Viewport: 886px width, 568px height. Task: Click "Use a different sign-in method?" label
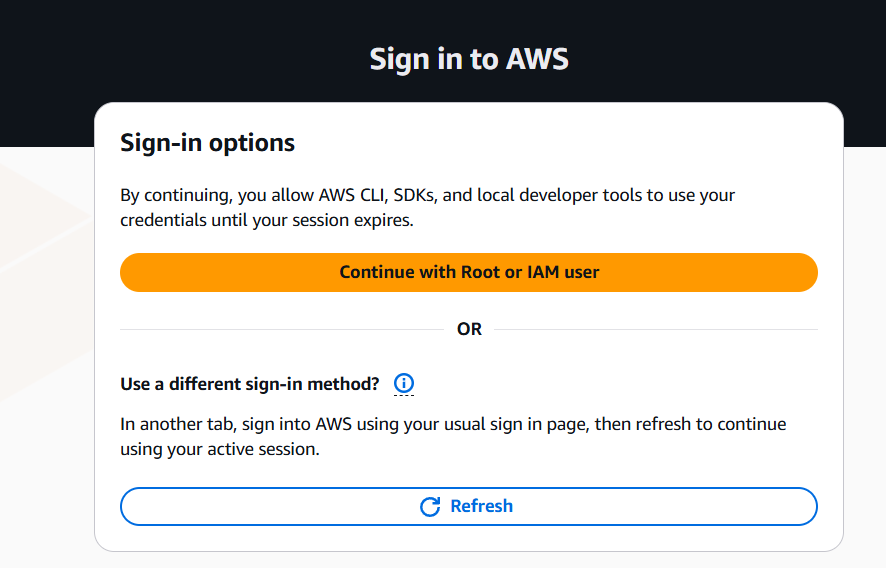[250, 383]
